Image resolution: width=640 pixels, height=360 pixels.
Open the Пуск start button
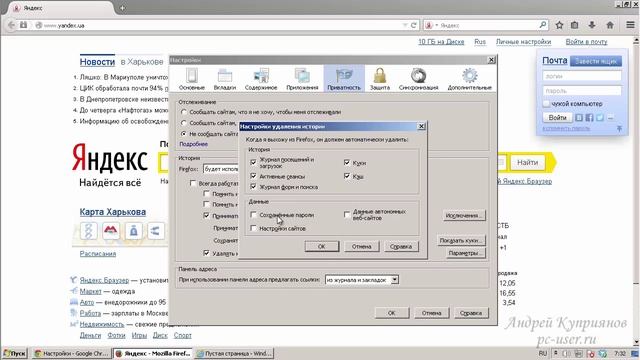click(x=15, y=353)
